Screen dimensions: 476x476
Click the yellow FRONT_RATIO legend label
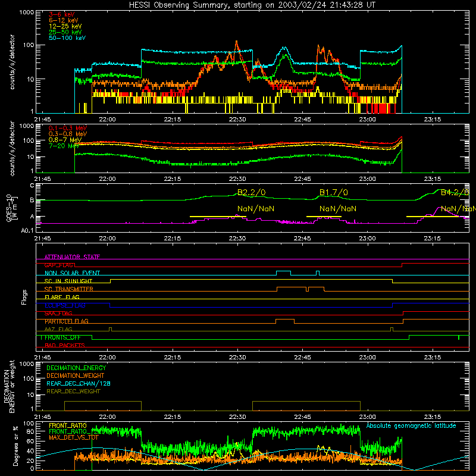point(68,425)
